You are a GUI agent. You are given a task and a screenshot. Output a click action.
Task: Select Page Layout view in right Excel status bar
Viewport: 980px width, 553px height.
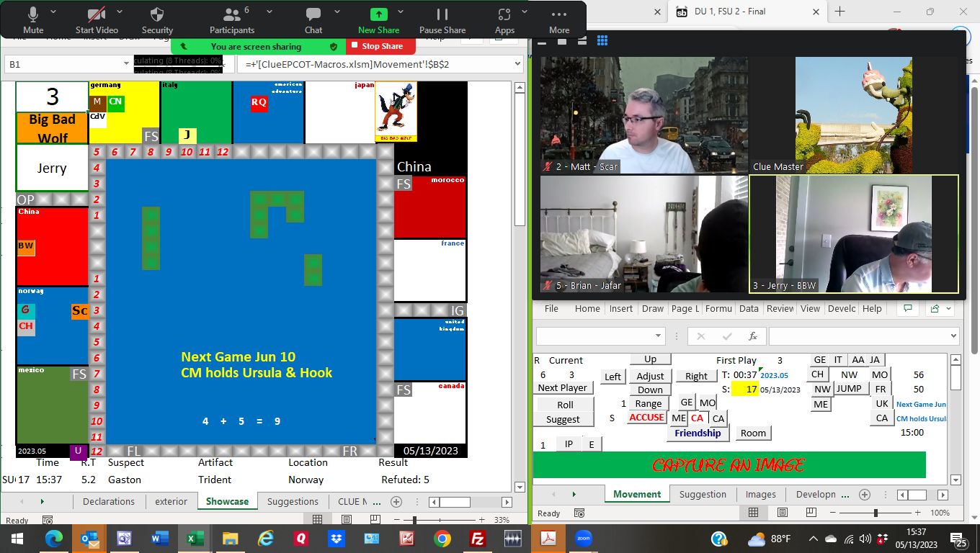[x=783, y=513]
